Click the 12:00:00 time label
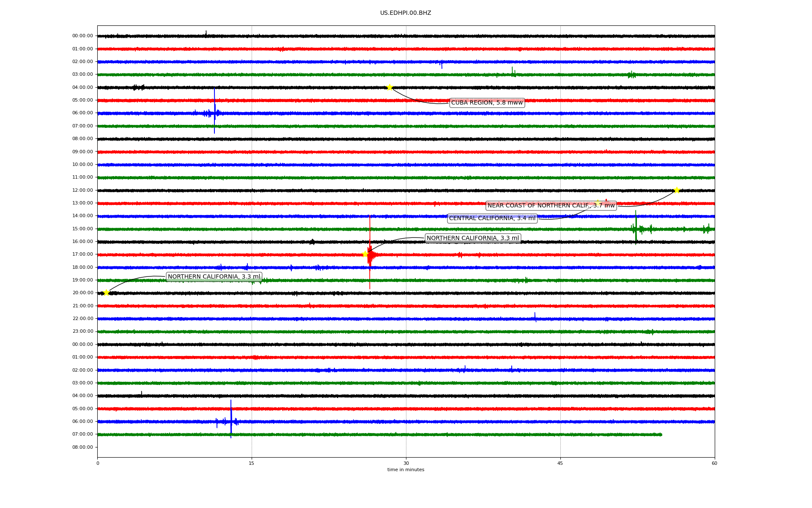 (82, 190)
